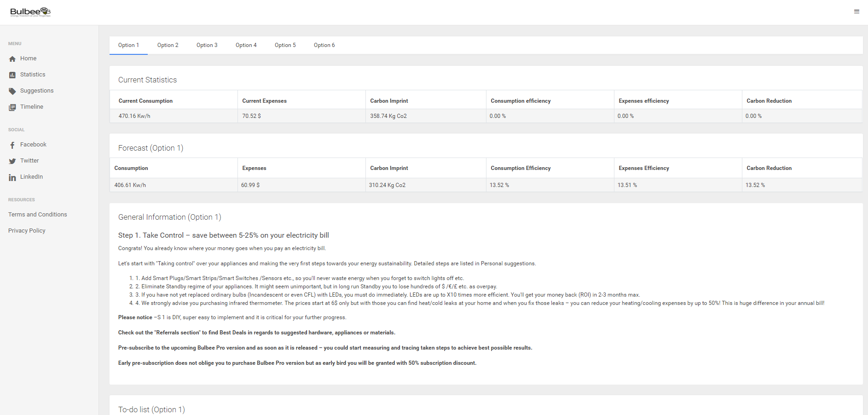
Task: Open the Option 4 tab
Action: (x=246, y=45)
